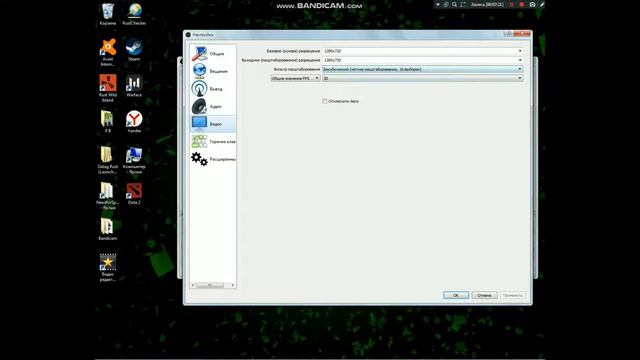Click the sidebar scrollbar left arrow
The width and height of the screenshot is (640, 360).
point(193,285)
